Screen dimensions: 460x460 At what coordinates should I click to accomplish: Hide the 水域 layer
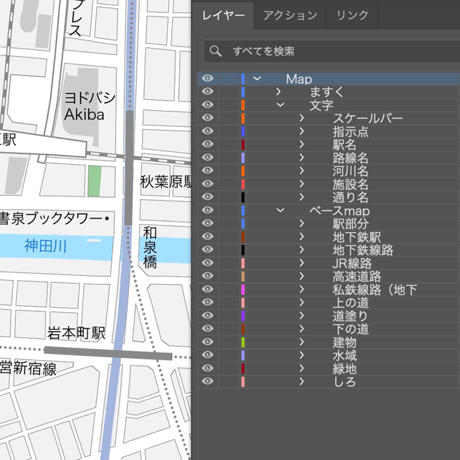207,355
